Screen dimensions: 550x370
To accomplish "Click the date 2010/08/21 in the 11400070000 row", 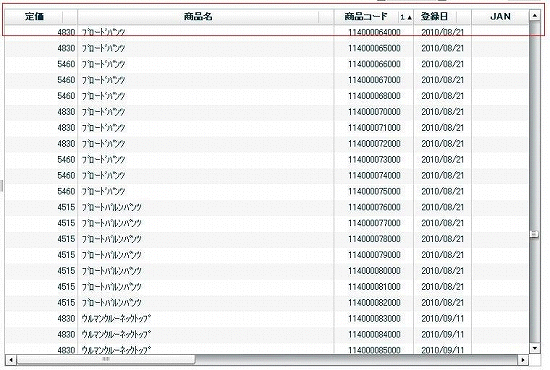I will (x=443, y=112).
